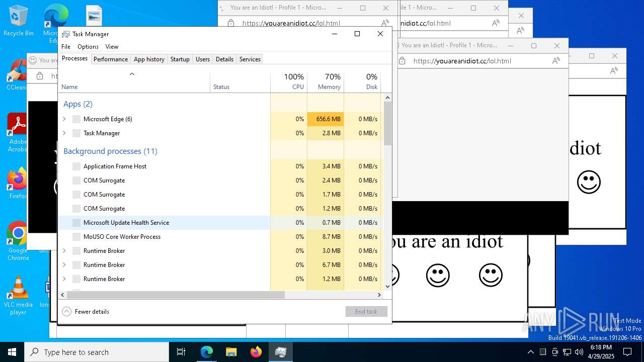644x362 pixels.
Task: Expand the Runtime Broker row using 6.7 MB
Action: click(x=64, y=265)
